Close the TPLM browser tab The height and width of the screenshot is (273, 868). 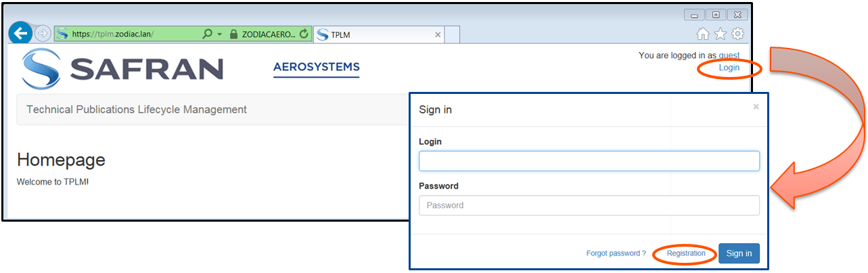coord(438,34)
